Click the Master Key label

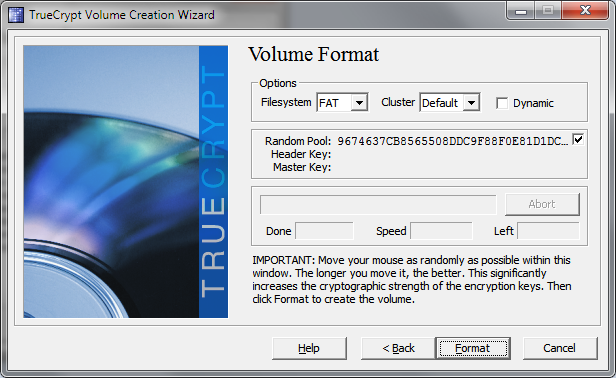pyautogui.click(x=302, y=167)
